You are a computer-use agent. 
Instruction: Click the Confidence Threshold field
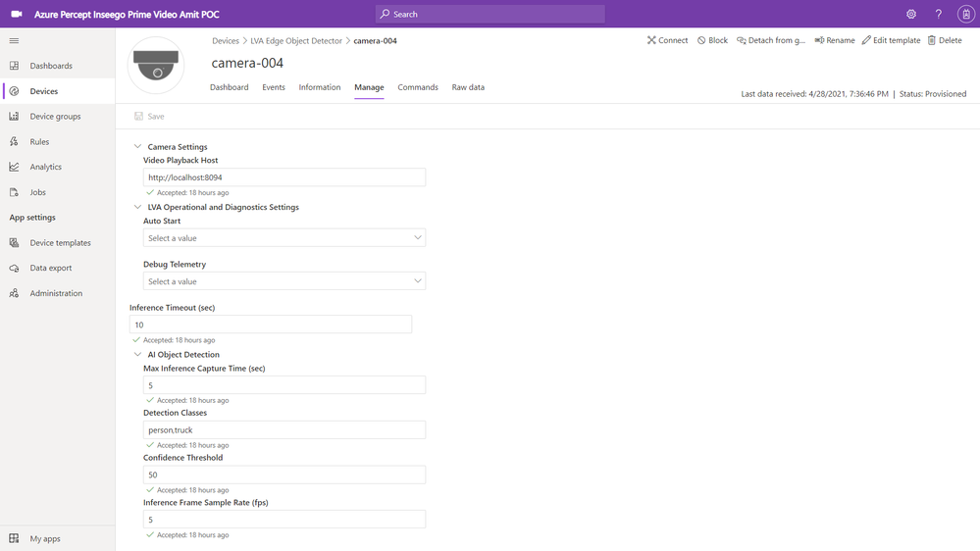pyautogui.click(x=284, y=475)
